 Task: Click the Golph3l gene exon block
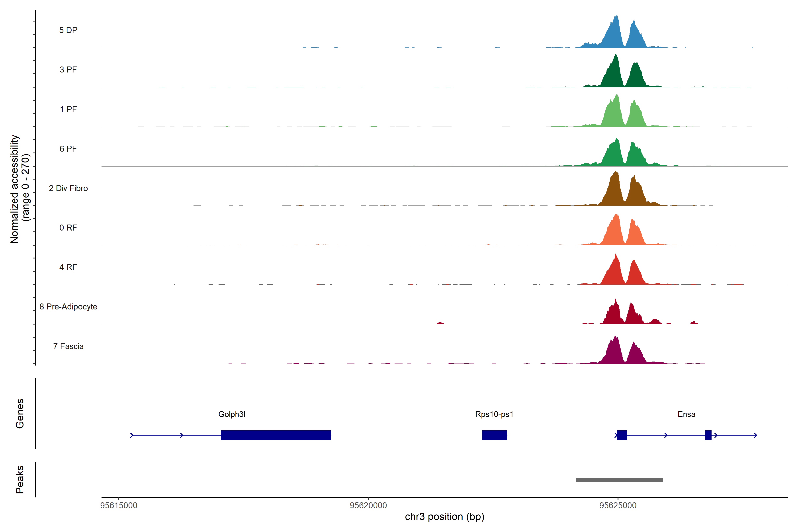(276, 435)
